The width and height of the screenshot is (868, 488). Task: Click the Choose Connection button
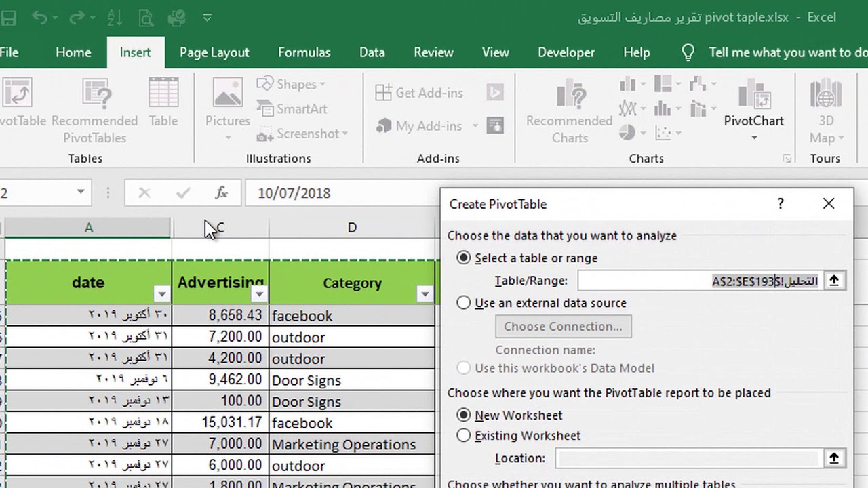pos(563,327)
